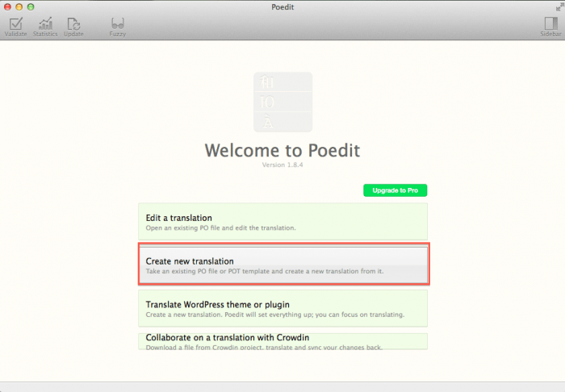
Task: Zoom window with green button
Action: [31, 6]
